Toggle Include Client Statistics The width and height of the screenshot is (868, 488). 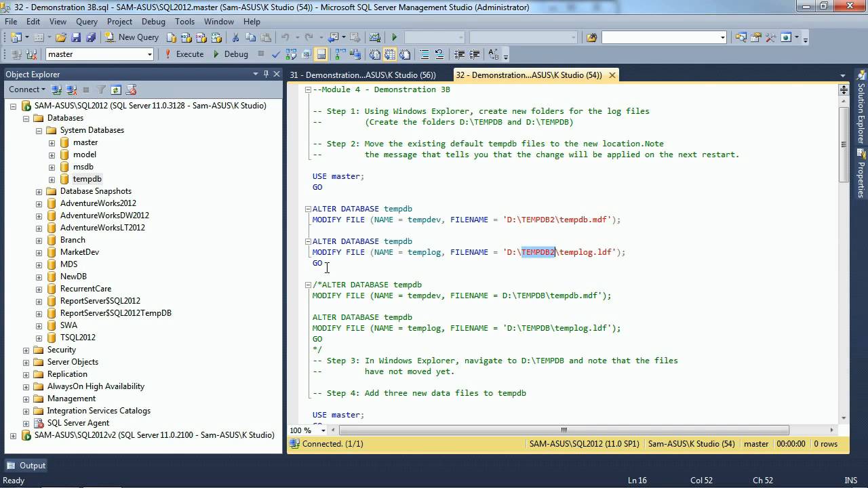point(355,54)
